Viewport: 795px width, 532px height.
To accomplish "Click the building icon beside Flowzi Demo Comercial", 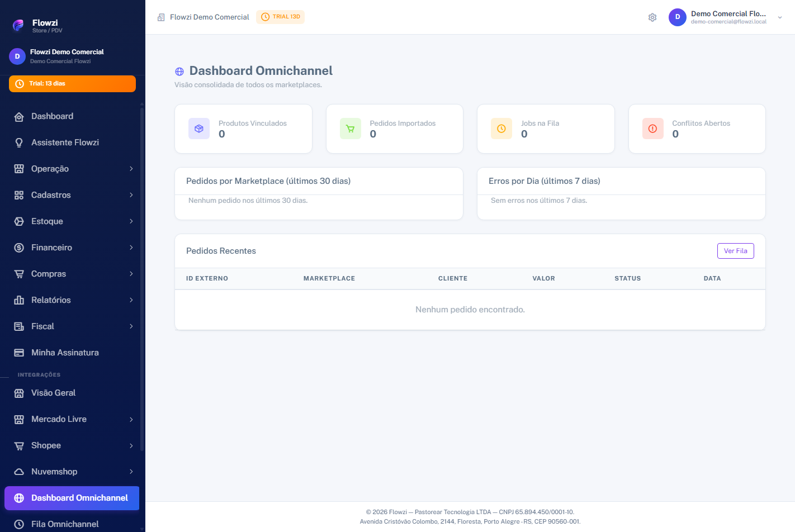I will point(161,17).
